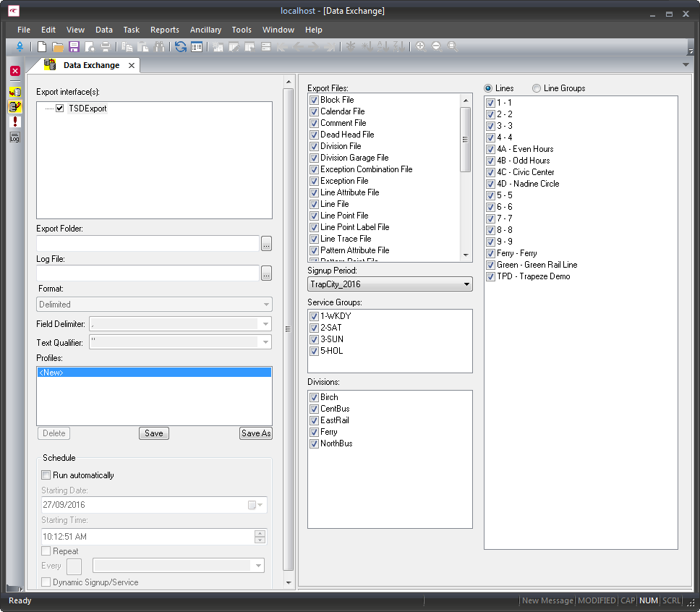
Task: Disable the Run automatically checkbox
Action: click(x=46, y=475)
